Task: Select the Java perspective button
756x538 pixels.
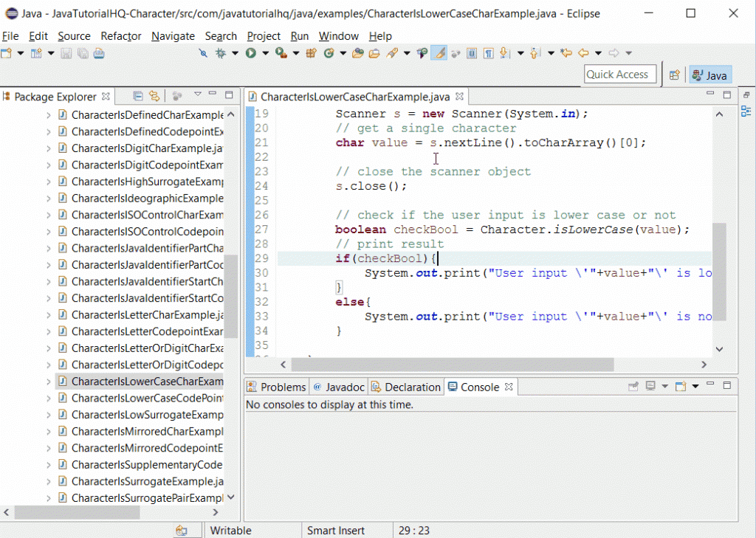Action: coord(709,75)
